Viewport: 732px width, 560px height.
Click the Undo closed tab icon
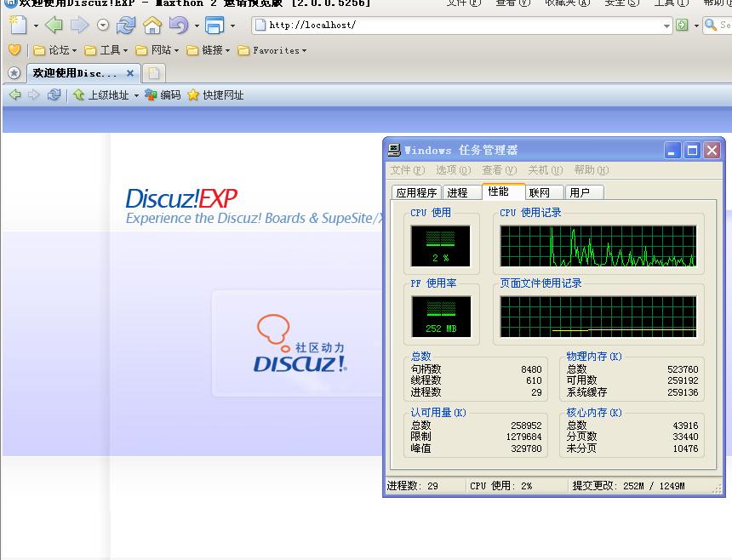[x=178, y=26]
